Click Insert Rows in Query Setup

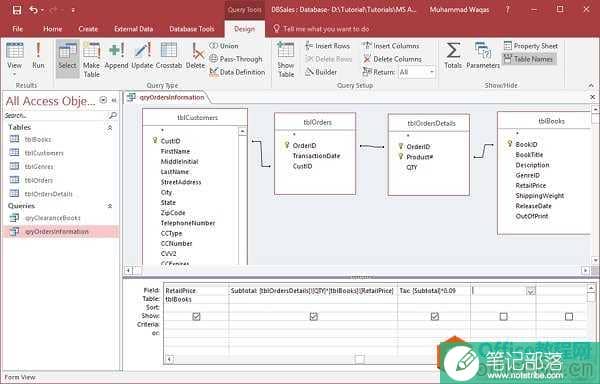coord(328,46)
